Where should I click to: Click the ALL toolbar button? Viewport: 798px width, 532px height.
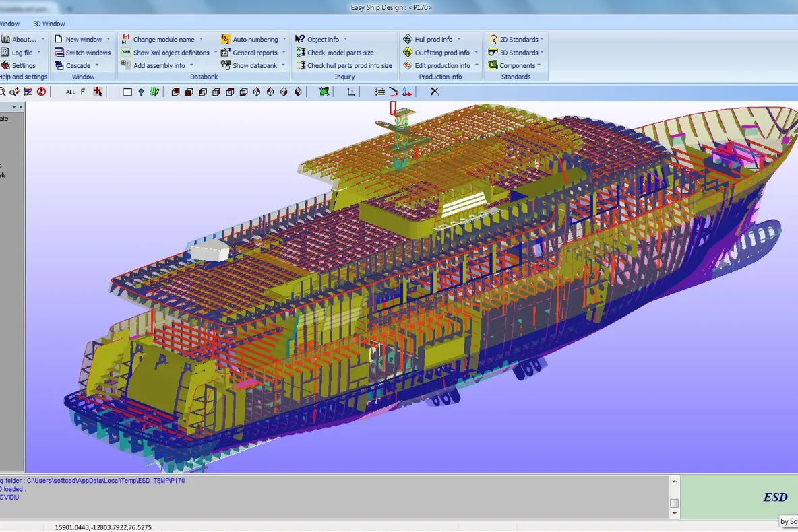70,92
